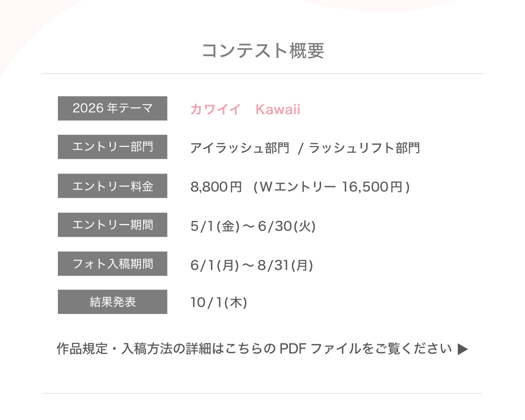The height and width of the screenshot is (420, 525).
Task: Click the 10/1(木) results announcement date
Action: (218, 303)
